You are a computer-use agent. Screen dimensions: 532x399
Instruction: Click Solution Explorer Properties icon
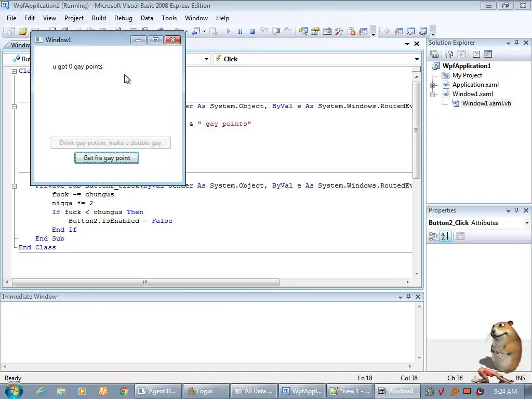[x=434, y=54]
